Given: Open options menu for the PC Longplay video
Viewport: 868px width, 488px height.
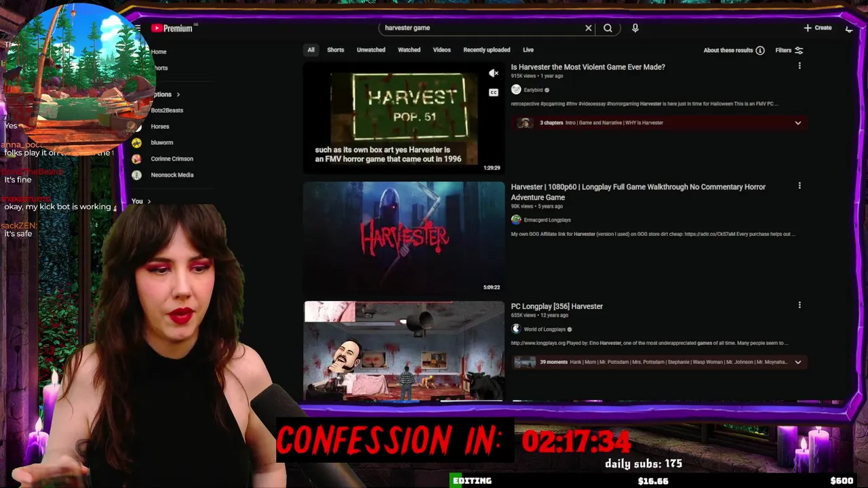Looking at the screenshot, I should tap(800, 306).
